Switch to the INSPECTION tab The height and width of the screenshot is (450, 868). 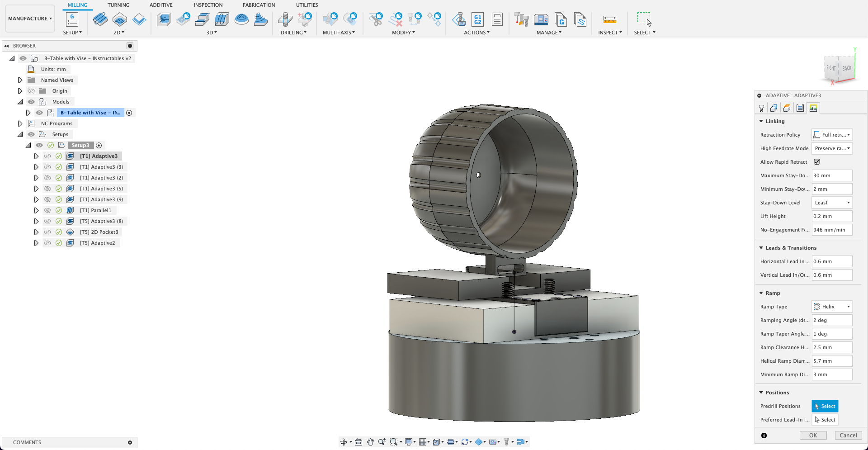(208, 5)
